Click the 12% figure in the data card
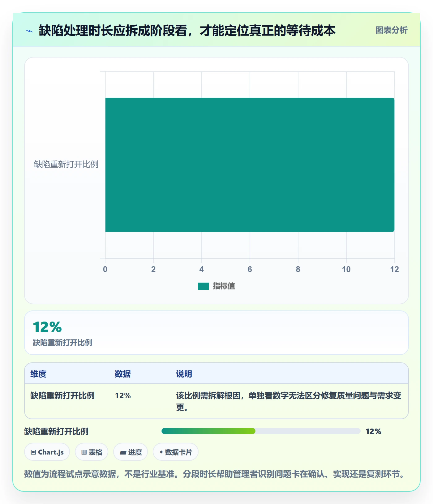The width and height of the screenshot is (433, 504). tap(47, 327)
